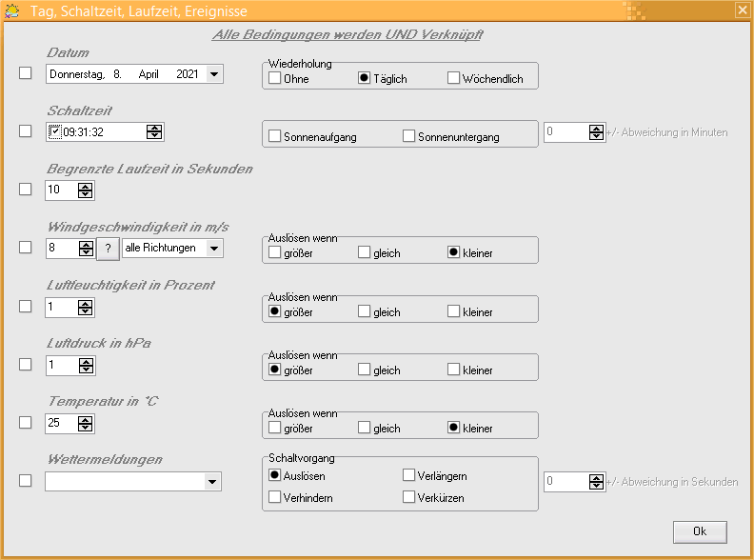Click the Abweichung in Sekunden spinner arrows

coord(596,482)
